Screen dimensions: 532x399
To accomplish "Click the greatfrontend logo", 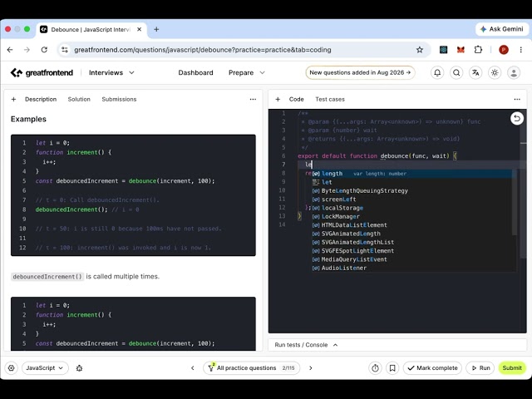I will pyautogui.click(x=42, y=72).
